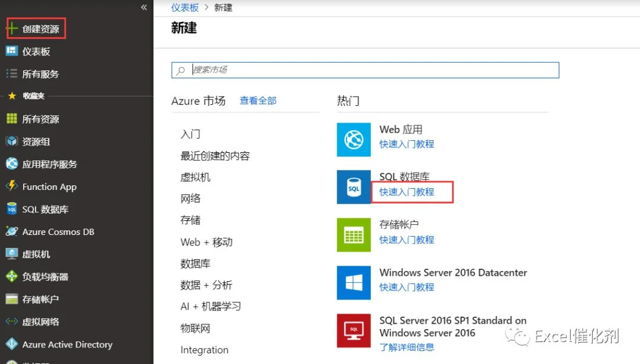Select the AI + 机器学习 category
640x364 pixels.
210,306
